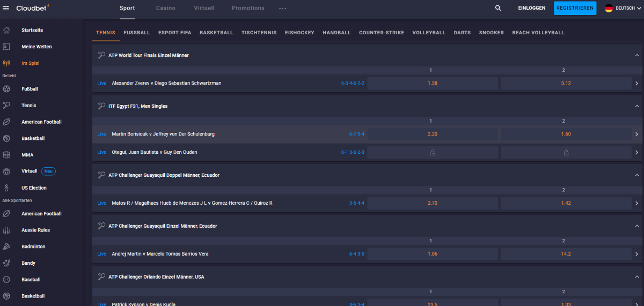Open the search magnifier icon

point(498,8)
